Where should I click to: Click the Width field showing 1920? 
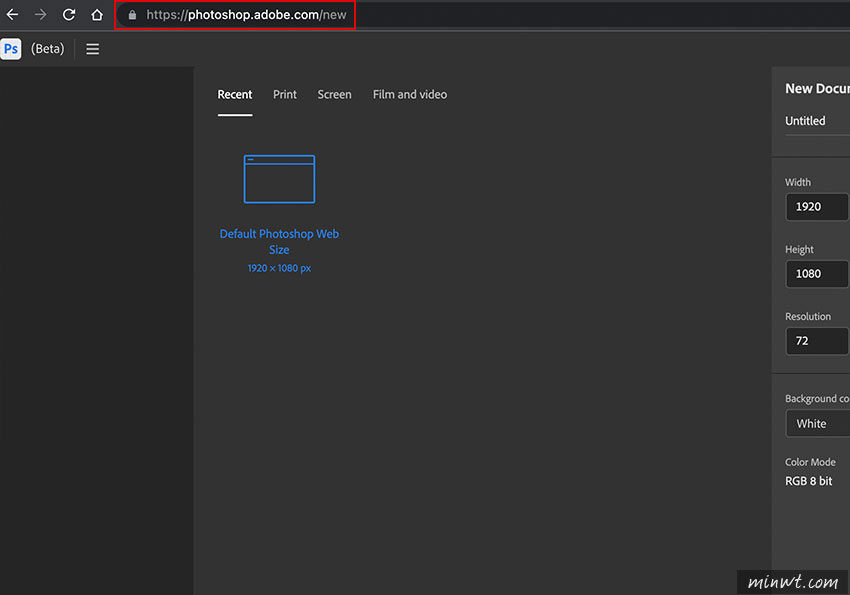pos(817,207)
